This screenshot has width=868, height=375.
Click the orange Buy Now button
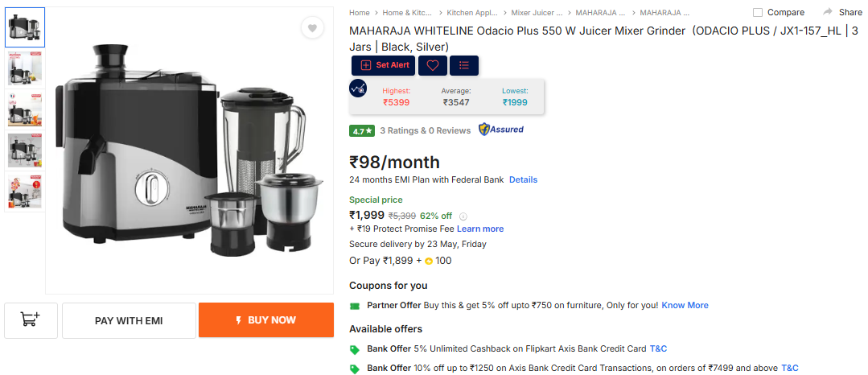(x=266, y=320)
